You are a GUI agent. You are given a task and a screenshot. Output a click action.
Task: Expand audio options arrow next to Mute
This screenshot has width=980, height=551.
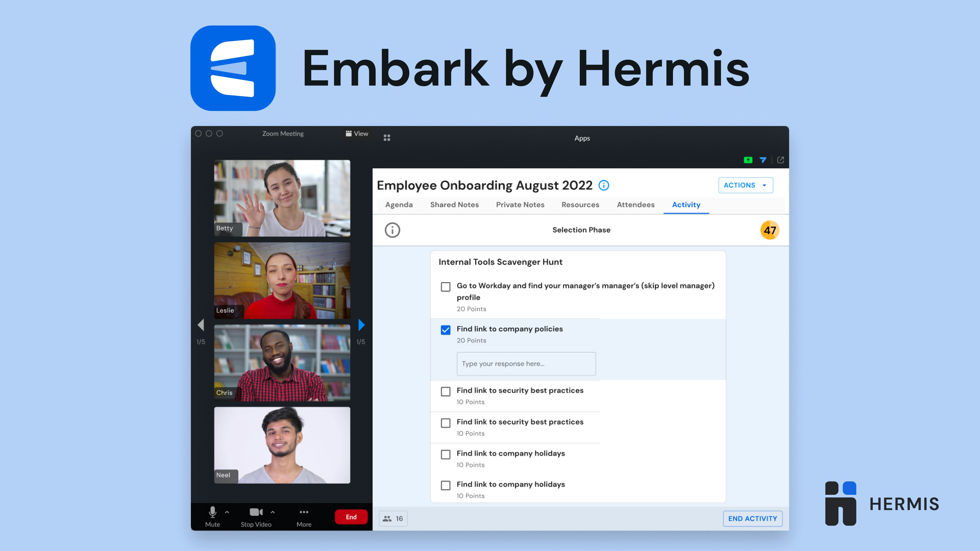tap(227, 512)
